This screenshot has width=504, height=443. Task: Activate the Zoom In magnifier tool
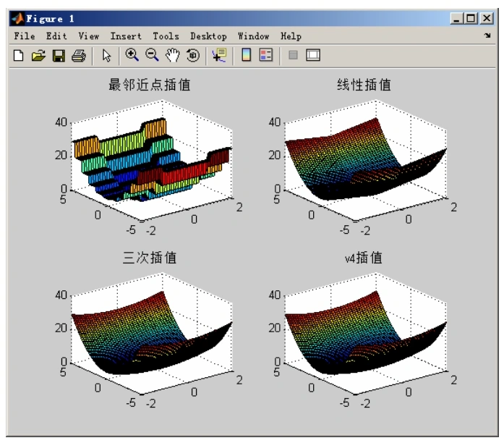tap(132, 55)
